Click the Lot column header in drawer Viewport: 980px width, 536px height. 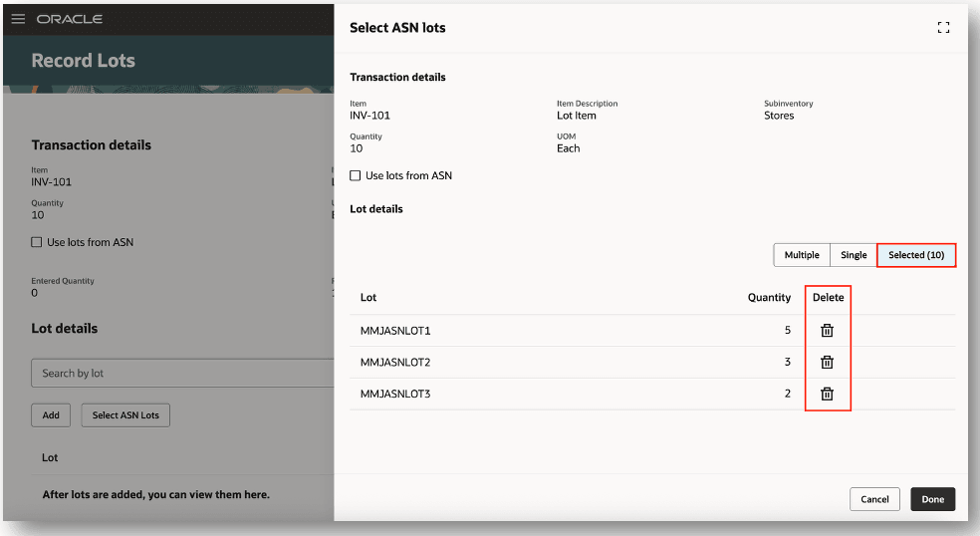[368, 298]
